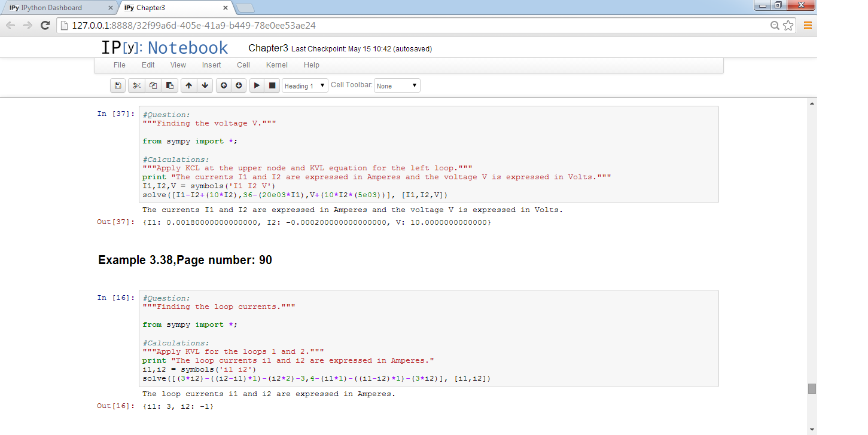
Task: Cut the selected cell with scissors icon
Action: point(136,85)
